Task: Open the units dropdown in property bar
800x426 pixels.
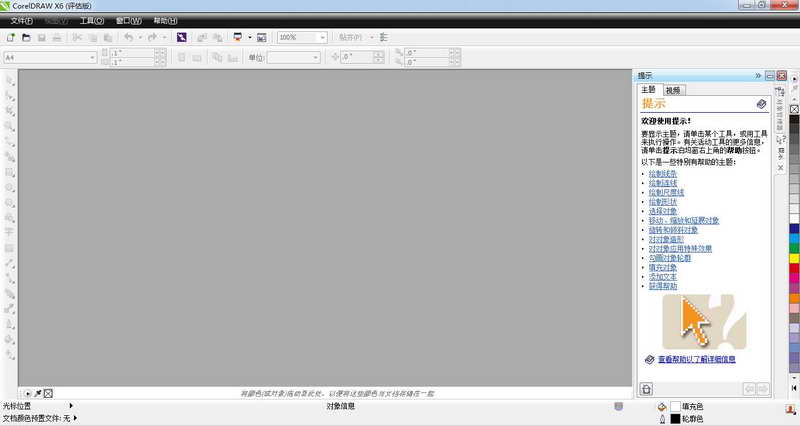Action: tap(316, 58)
